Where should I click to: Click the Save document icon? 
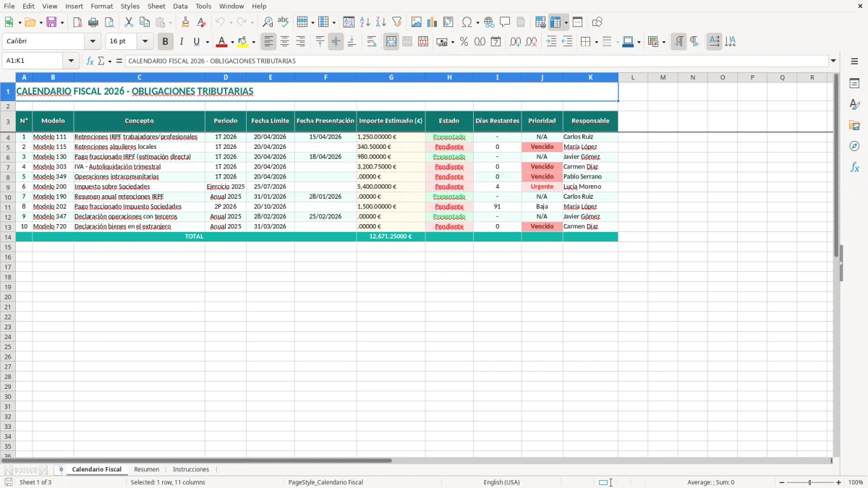coord(51,22)
